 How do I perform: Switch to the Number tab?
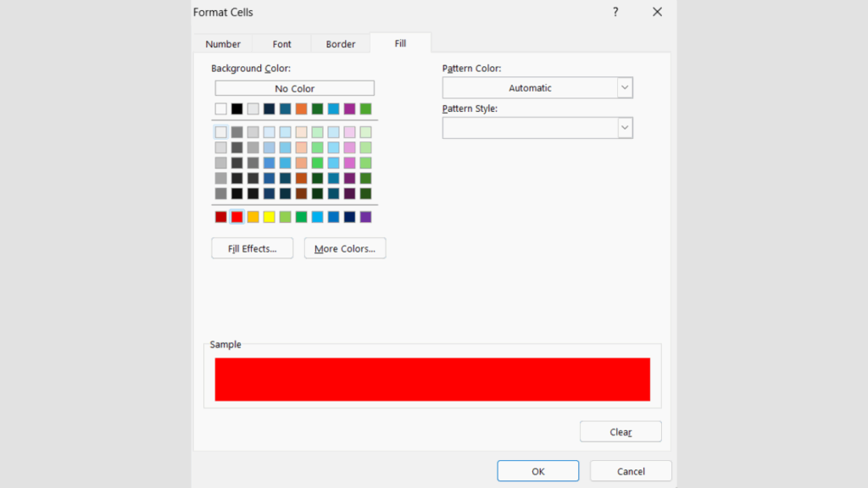tap(223, 44)
